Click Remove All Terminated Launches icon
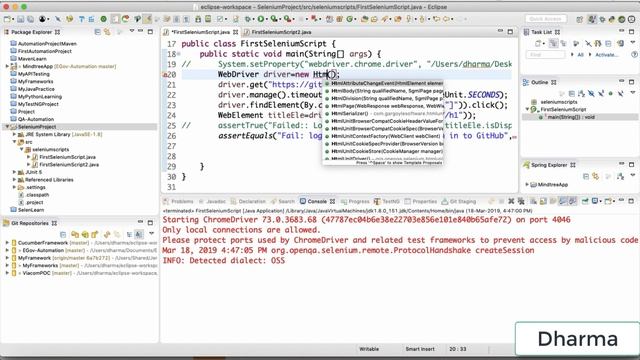640x360 pixels. point(521,201)
